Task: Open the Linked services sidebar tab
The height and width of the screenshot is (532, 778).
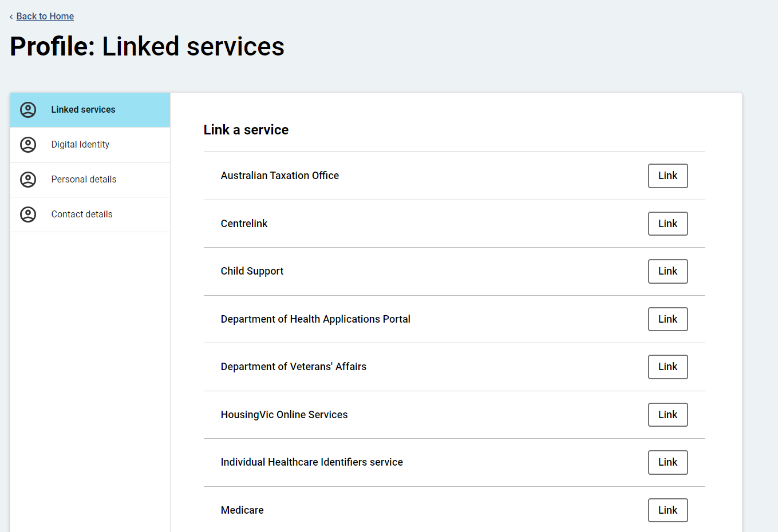Action: coord(83,110)
